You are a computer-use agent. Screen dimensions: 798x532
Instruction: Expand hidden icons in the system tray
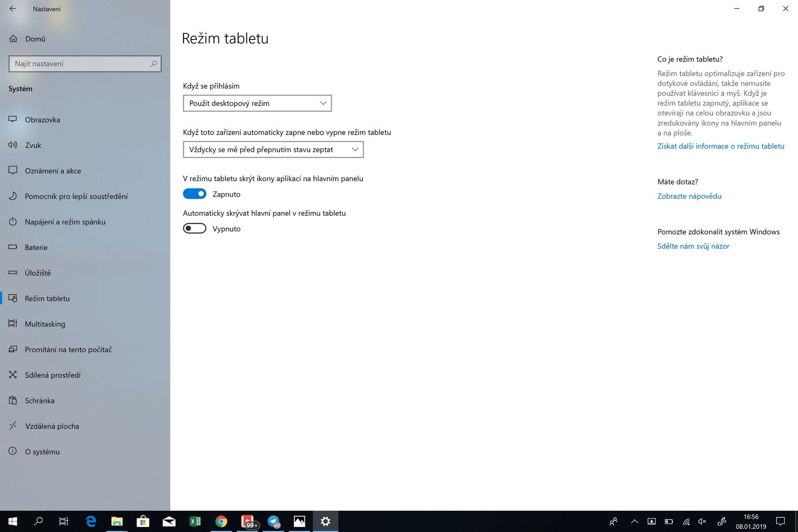pos(635,521)
